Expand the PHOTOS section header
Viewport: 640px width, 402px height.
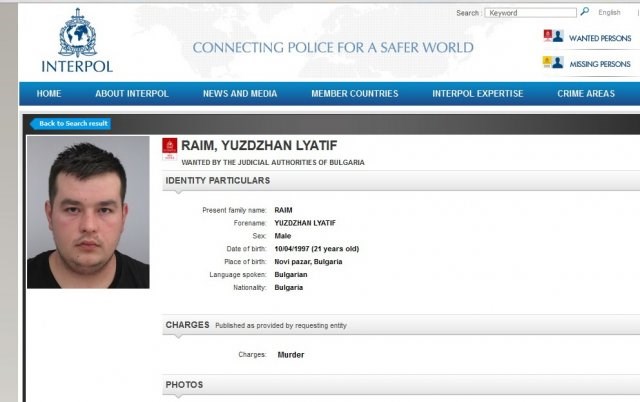coord(401,385)
